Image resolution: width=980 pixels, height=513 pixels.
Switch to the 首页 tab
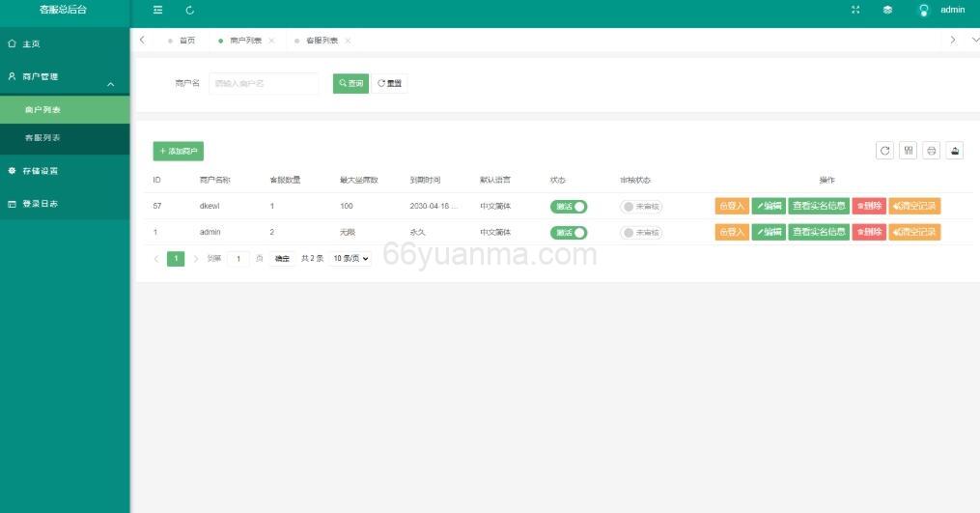tap(186, 41)
